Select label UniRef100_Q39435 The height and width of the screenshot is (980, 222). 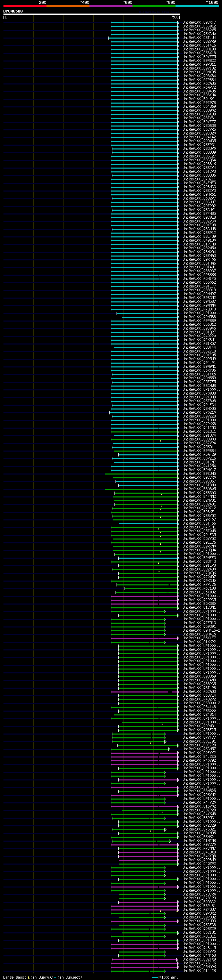(199, 91)
